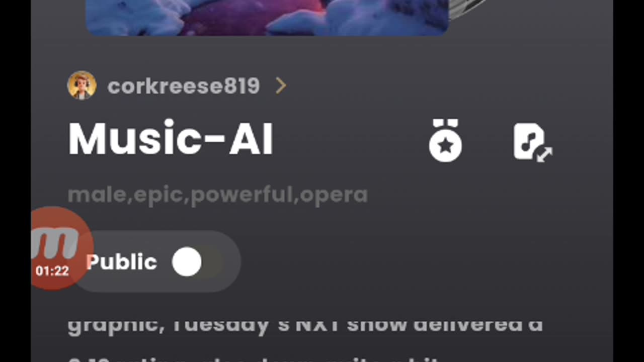Tap the 'powerful' style tag
Image resolution: width=644 pixels, height=362 pixels.
pos(242,195)
